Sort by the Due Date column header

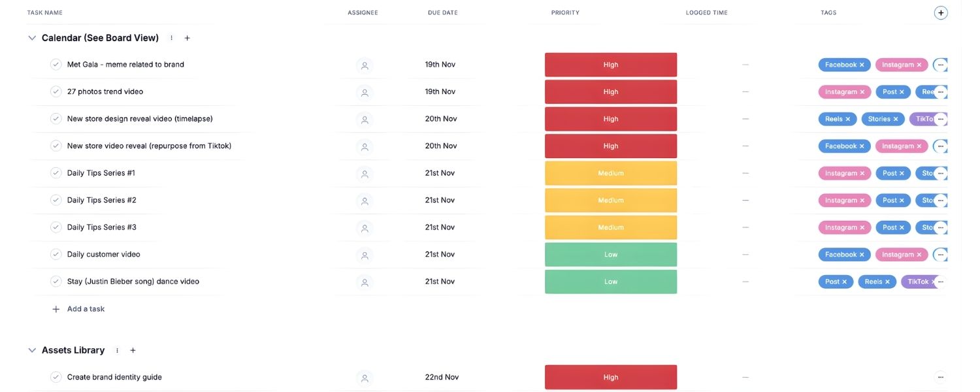[442, 12]
